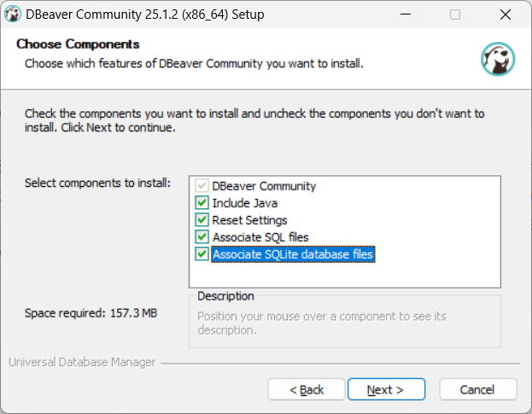Go back using the Back button
This screenshot has width=532, height=414.
coord(307,389)
